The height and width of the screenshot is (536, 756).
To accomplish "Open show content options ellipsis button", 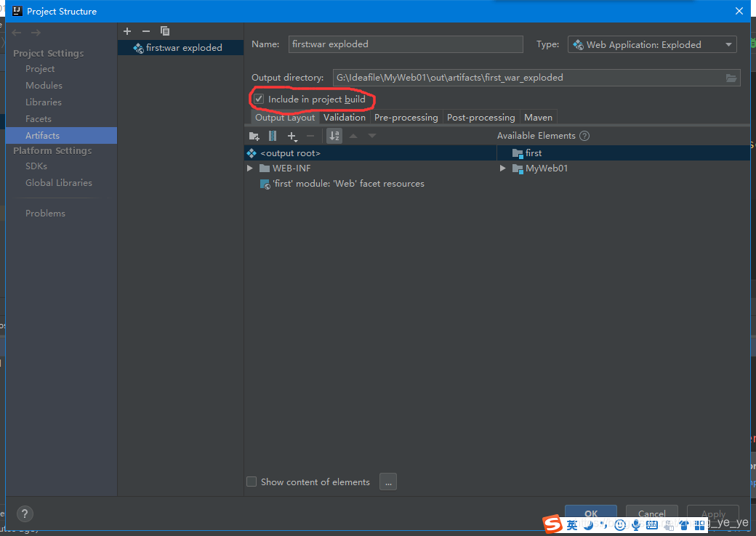I will coord(388,482).
